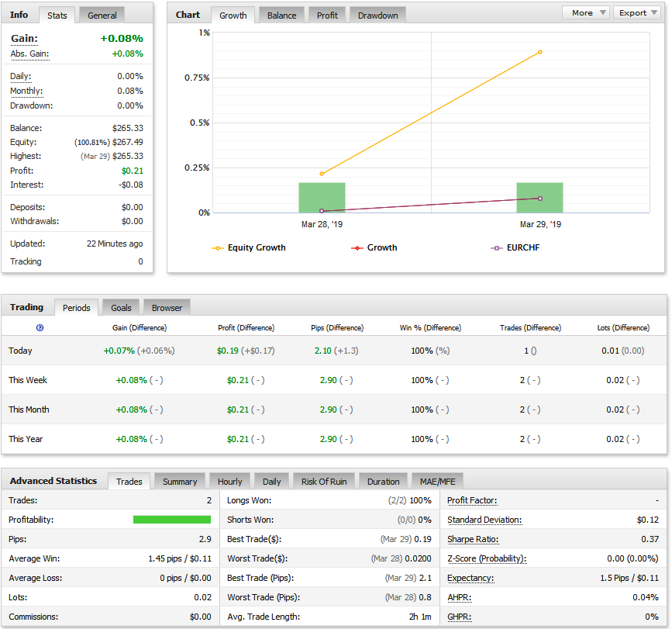Select the Profit chart tab

click(x=327, y=16)
